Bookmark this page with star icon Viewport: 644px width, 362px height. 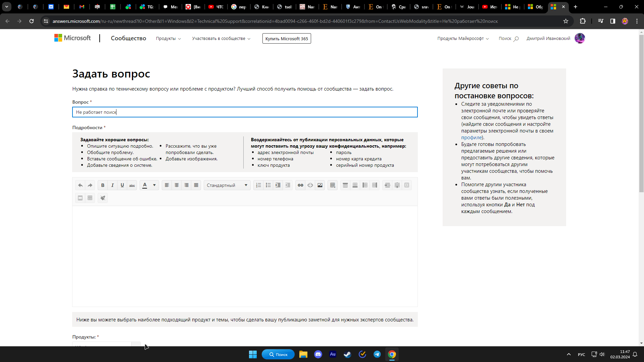click(566, 21)
